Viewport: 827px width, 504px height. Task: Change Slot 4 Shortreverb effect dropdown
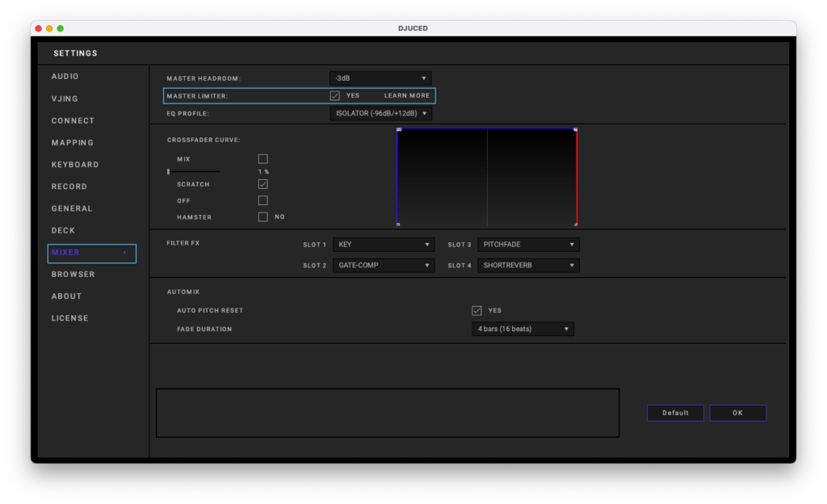pos(528,265)
